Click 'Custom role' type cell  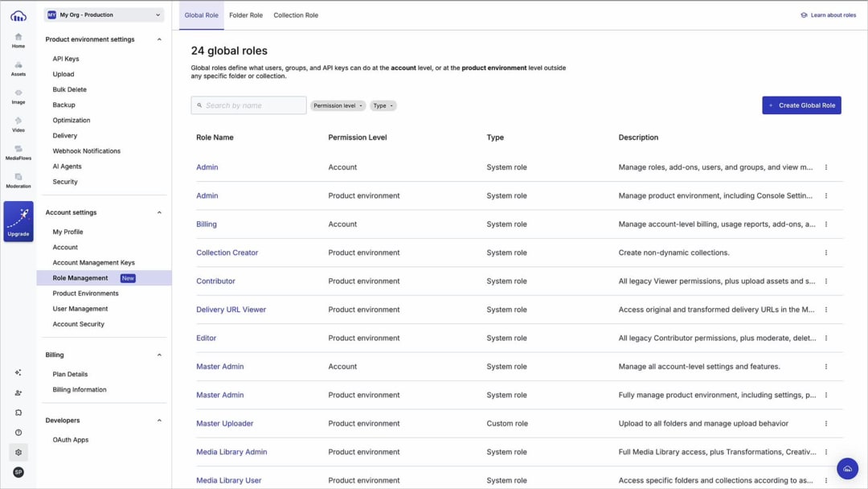(x=507, y=424)
